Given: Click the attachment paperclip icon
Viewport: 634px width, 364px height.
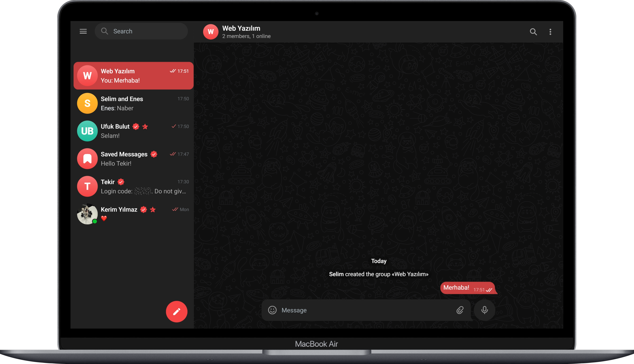Looking at the screenshot, I should coord(460,310).
